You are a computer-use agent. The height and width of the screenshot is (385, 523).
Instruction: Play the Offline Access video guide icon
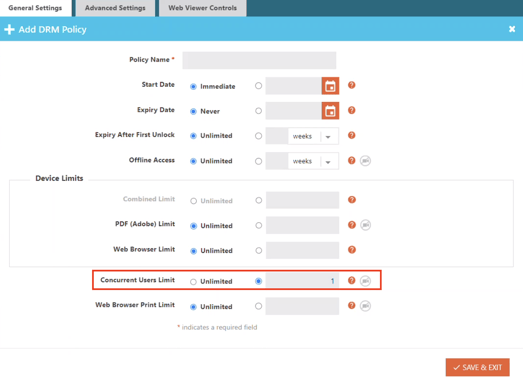pos(365,161)
